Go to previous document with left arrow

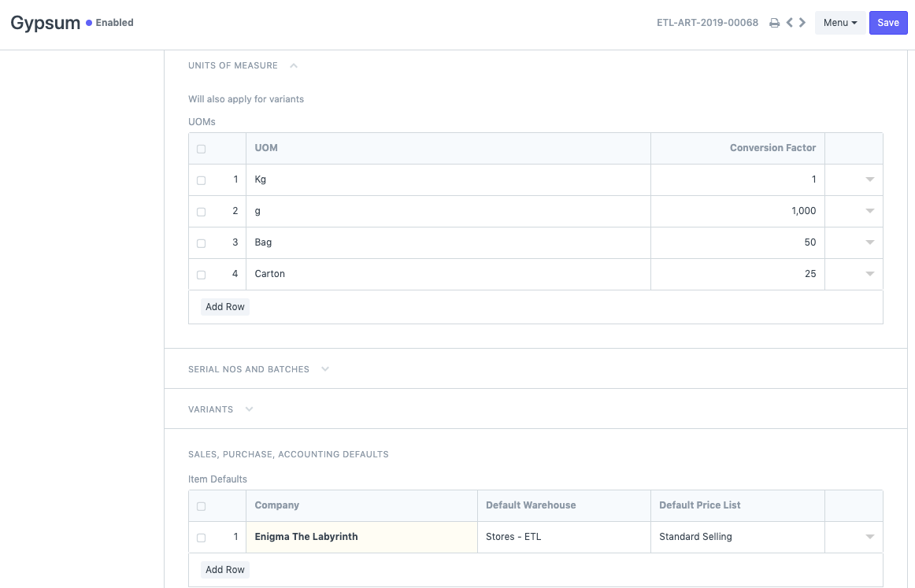coord(790,23)
